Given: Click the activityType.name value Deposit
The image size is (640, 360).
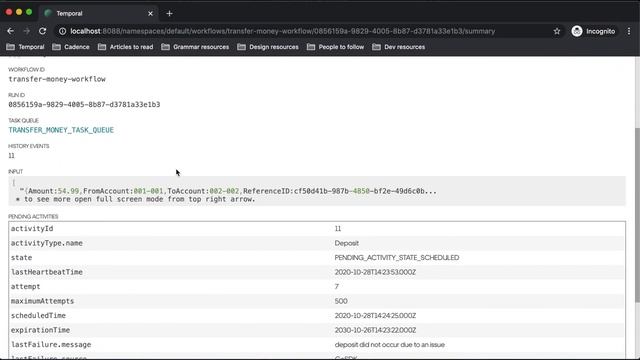Looking at the screenshot, I should 347,243.
